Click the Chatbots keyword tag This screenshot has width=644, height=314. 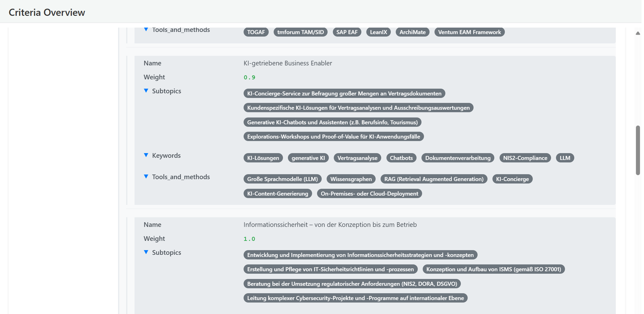click(401, 158)
